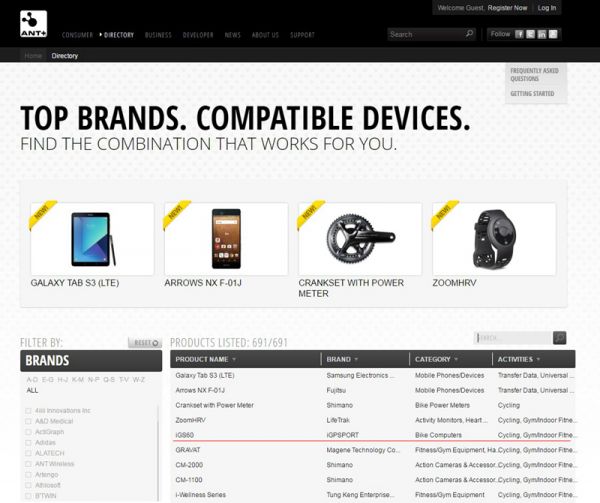Open the Brand column sort arrow
Viewport: 600px width, 503px height.
pos(356,360)
